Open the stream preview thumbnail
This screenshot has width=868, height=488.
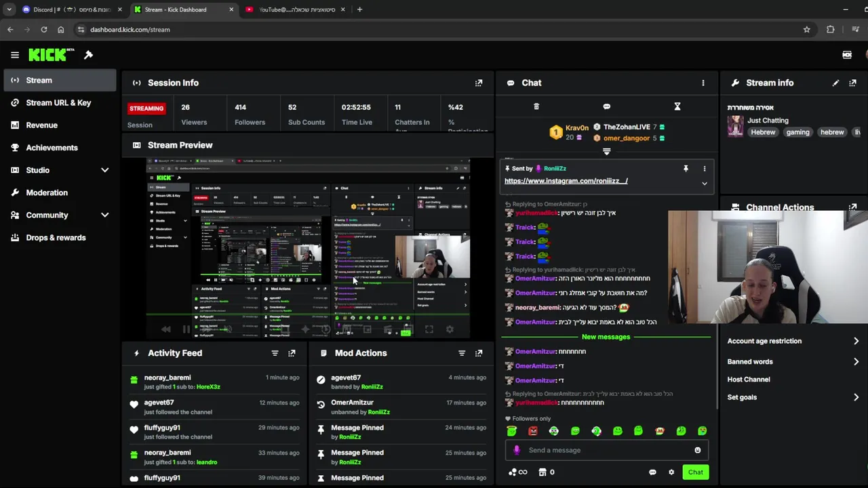(x=308, y=247)
